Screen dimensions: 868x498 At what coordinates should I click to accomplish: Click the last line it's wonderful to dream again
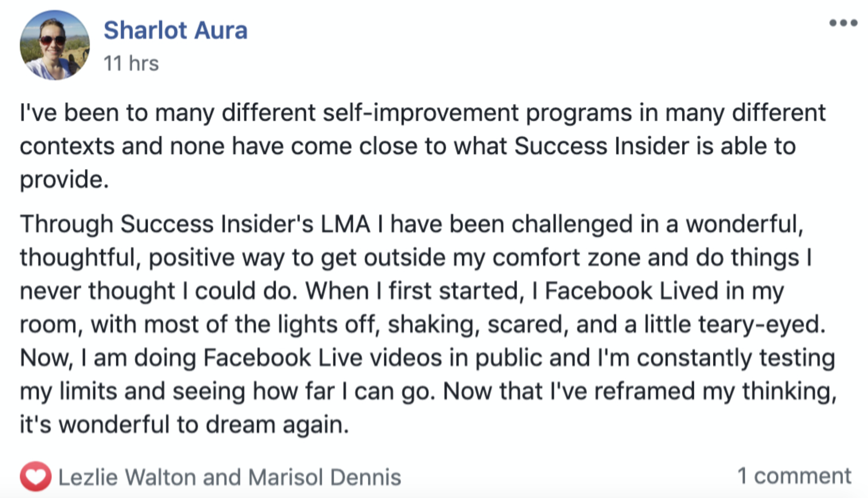point(184,425)
